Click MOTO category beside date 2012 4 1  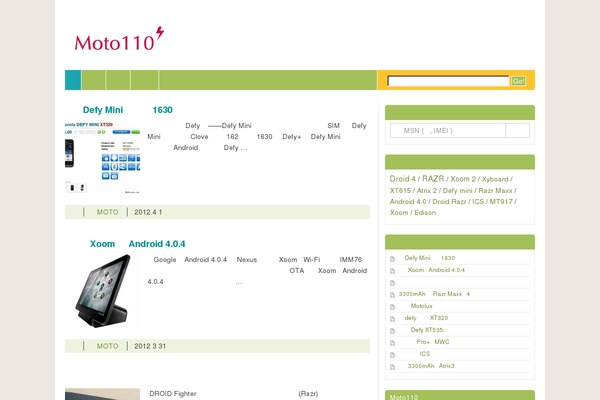point(107,212)
